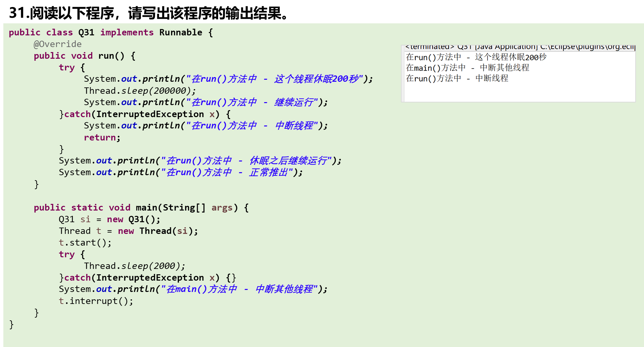The image size is (644, 347).
Task: Click the 'Thread.sleep(2000);' line
Action: click(135, 266)
